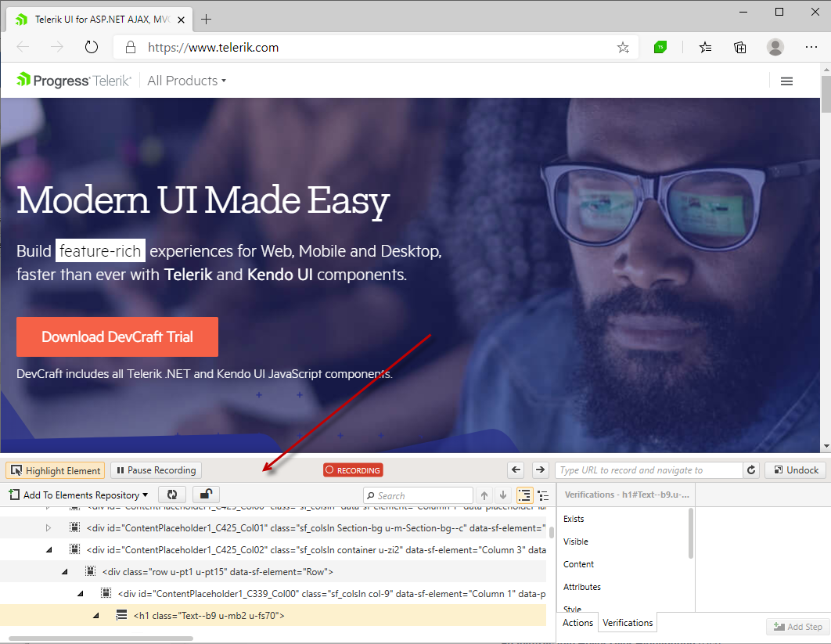Go to next search result arrow
831x644 pixels.
coord(503,495)
